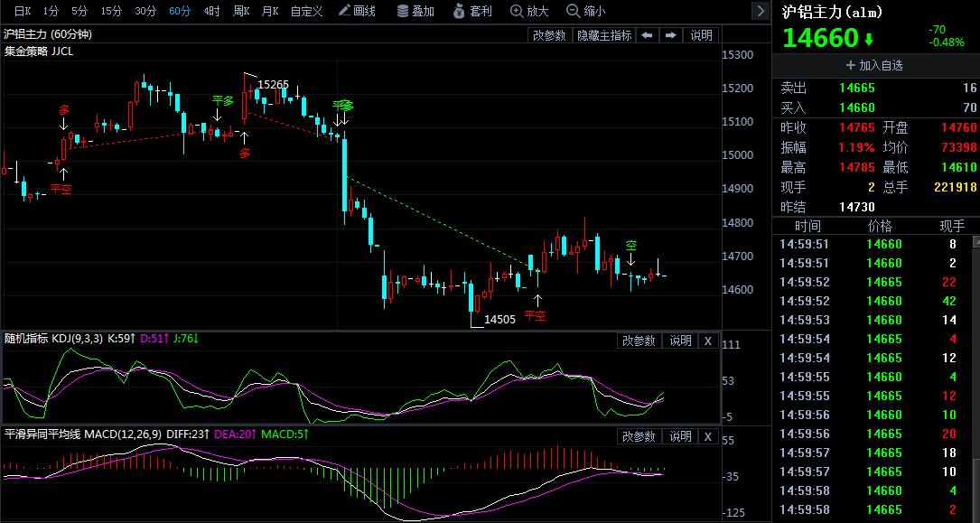Click the left arrow to switch sub-indicator
This screenshot has width=980, height=523.
click(645, 34)
